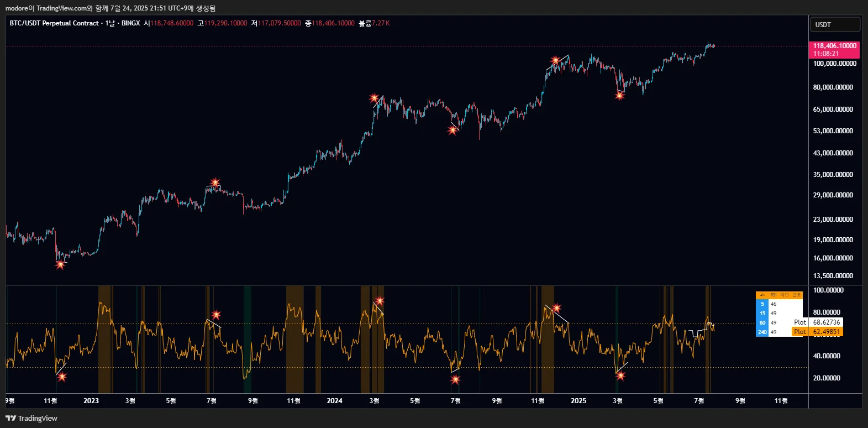
Task: Click the explosion marker at the March 2025 price low
Action: click(x=619, y=96)
